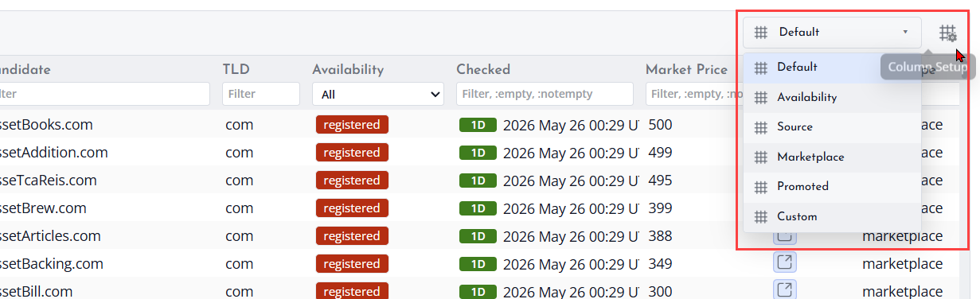This screenshot has height=299, width=980.
Task: Focus the Market Price filter input
Action: pyautogui.click(x=694, y=94)
